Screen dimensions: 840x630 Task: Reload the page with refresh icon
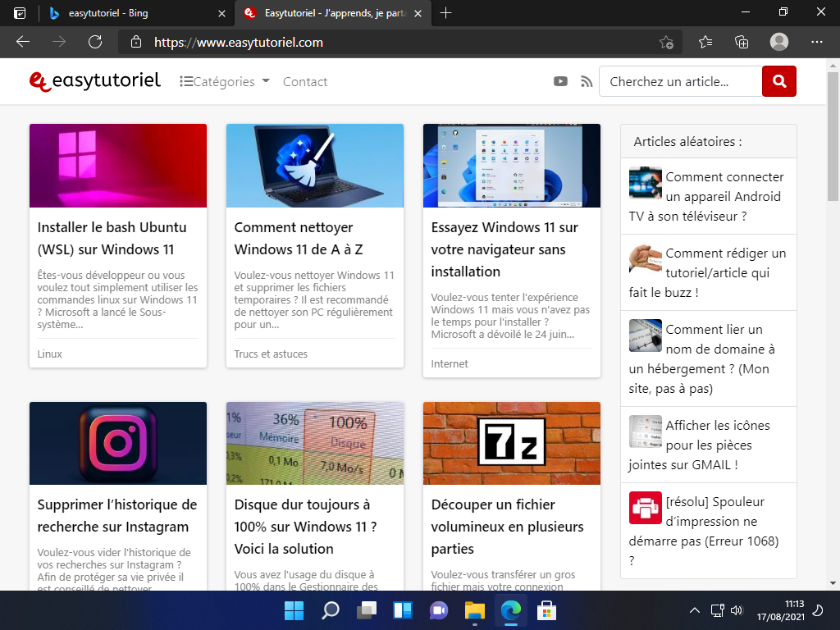coord(95,42)
